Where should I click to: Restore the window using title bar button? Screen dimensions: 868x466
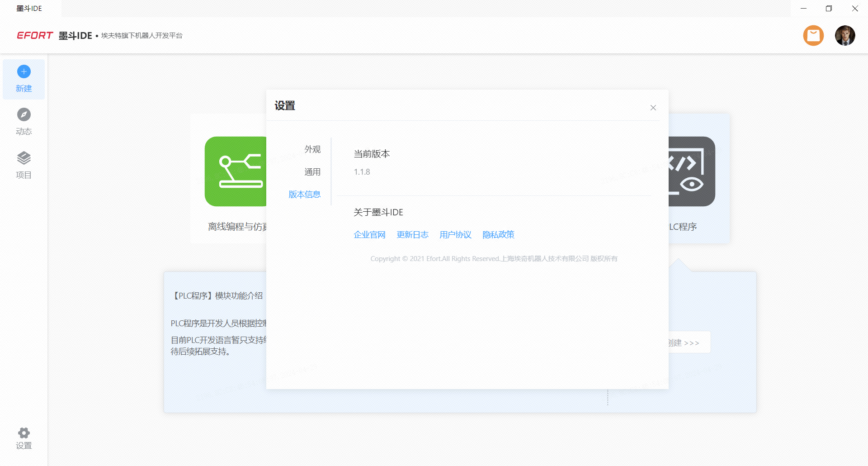[x=829, y=9]
